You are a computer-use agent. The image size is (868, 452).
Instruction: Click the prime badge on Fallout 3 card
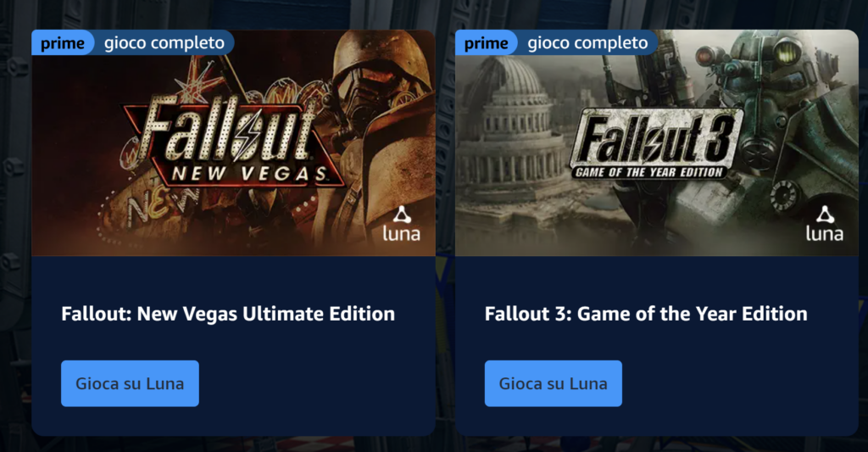click(x=486, y=43)
